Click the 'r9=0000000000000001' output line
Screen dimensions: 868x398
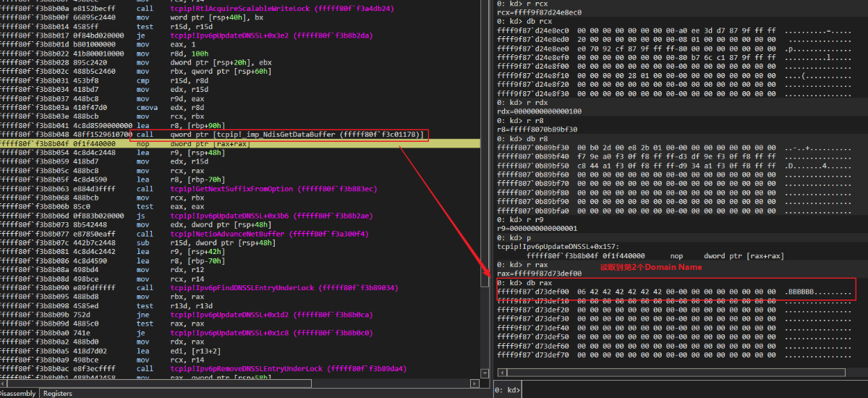537,228
